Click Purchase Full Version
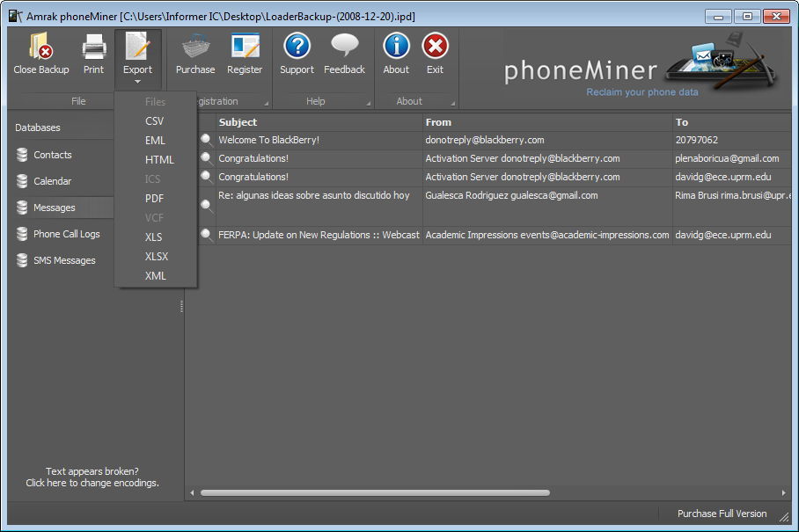 click(721, 514)
